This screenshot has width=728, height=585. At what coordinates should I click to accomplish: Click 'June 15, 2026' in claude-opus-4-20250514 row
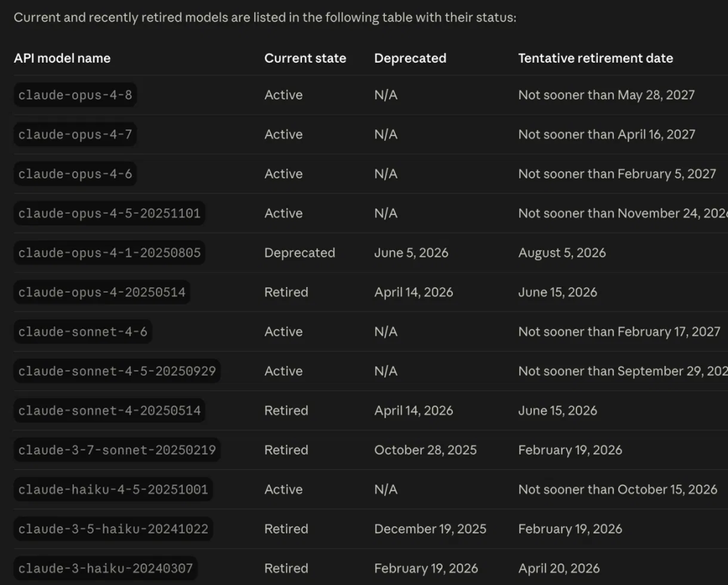click(x=557, y=292)
